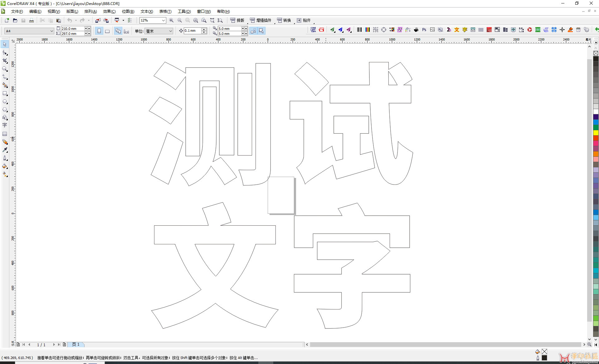Open the units (毫米) dropdown
Image resolution: width=599 pixels, height=364 pixels.
click(170, 31)
